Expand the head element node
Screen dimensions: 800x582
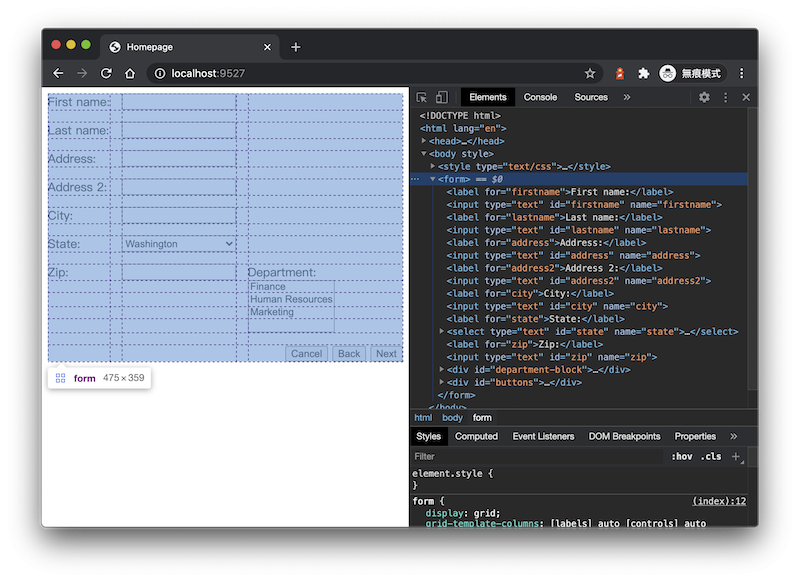pos(423,141)
